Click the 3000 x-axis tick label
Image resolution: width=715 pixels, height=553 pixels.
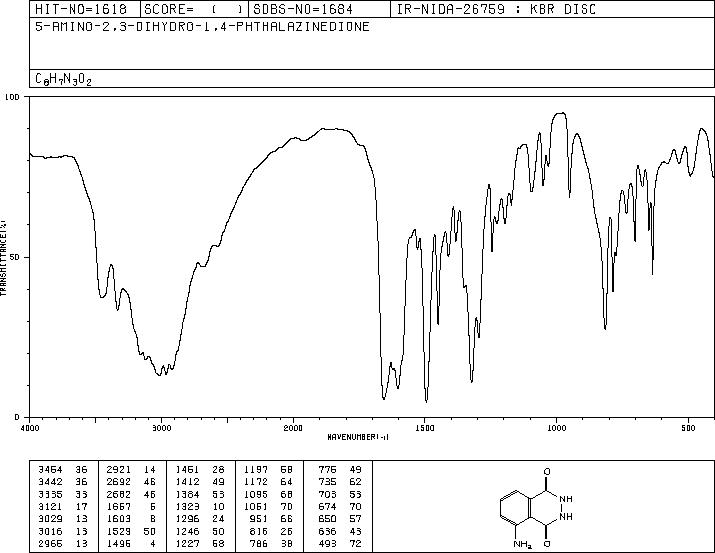click(x=161, y=428)
